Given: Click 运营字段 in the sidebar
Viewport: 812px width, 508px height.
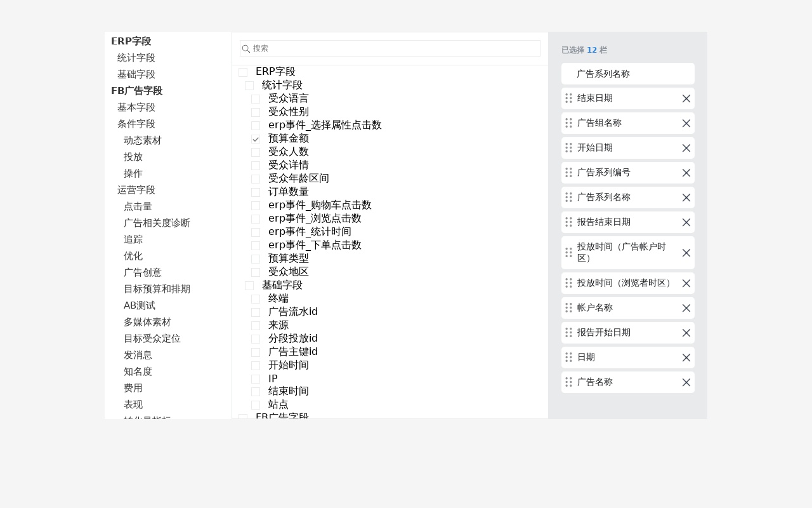Looking at the screenshot, I should (x=136, y=190).
